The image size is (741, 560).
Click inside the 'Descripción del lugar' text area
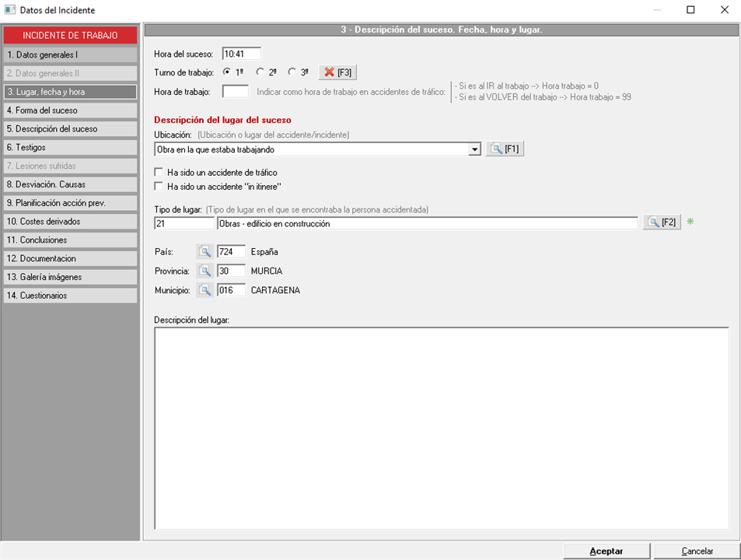441,428
